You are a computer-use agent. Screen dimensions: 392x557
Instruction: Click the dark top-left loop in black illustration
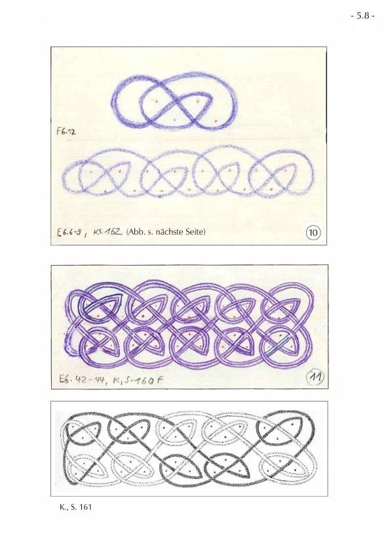pos(83,429)
